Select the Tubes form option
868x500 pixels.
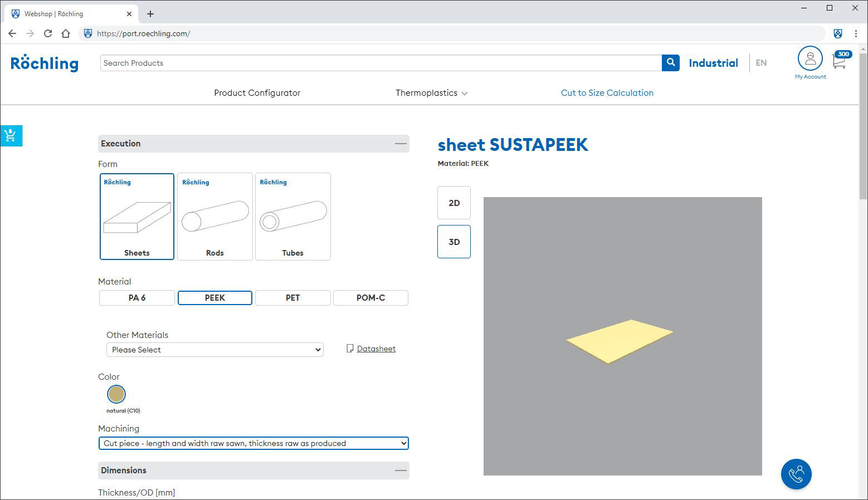293,217
